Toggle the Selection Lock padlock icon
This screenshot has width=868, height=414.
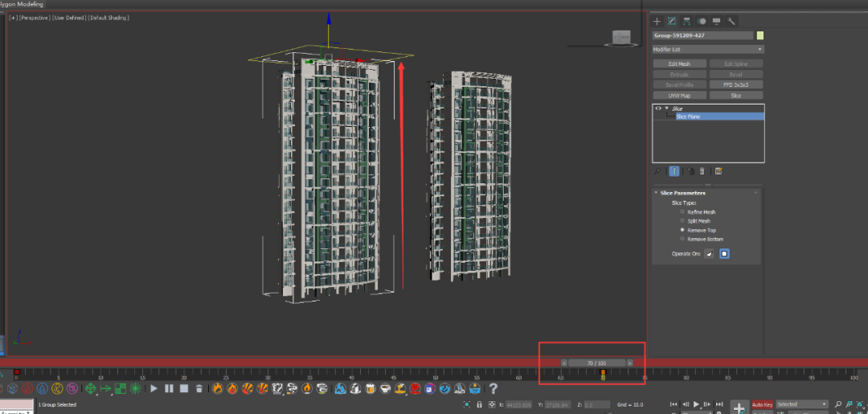(479, 404)
